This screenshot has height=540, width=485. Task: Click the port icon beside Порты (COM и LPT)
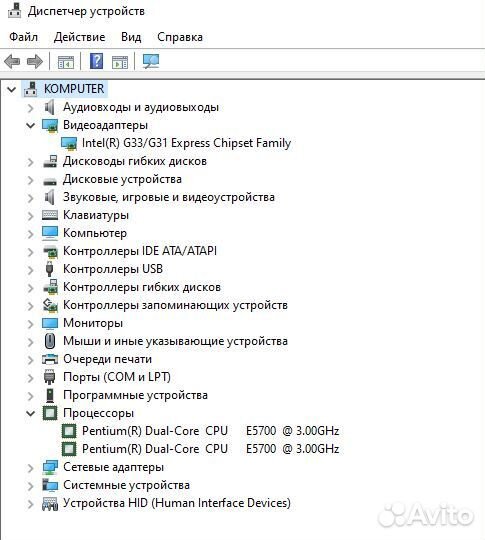coord(50,377)
